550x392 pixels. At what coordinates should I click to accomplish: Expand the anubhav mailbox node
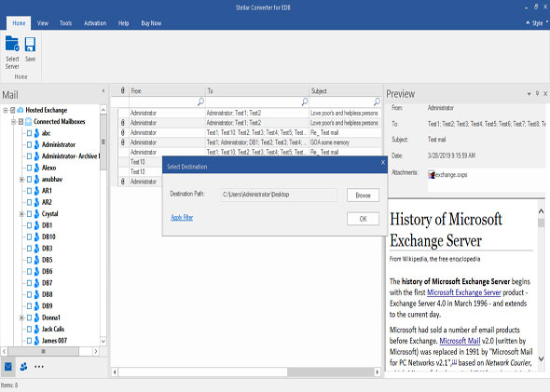coord(21,180)
